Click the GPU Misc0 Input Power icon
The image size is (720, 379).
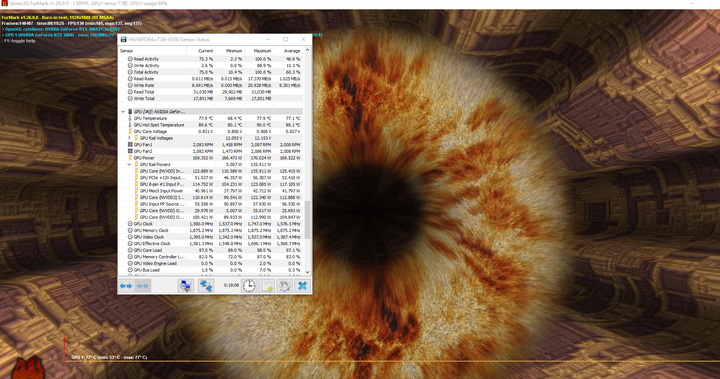136,191
